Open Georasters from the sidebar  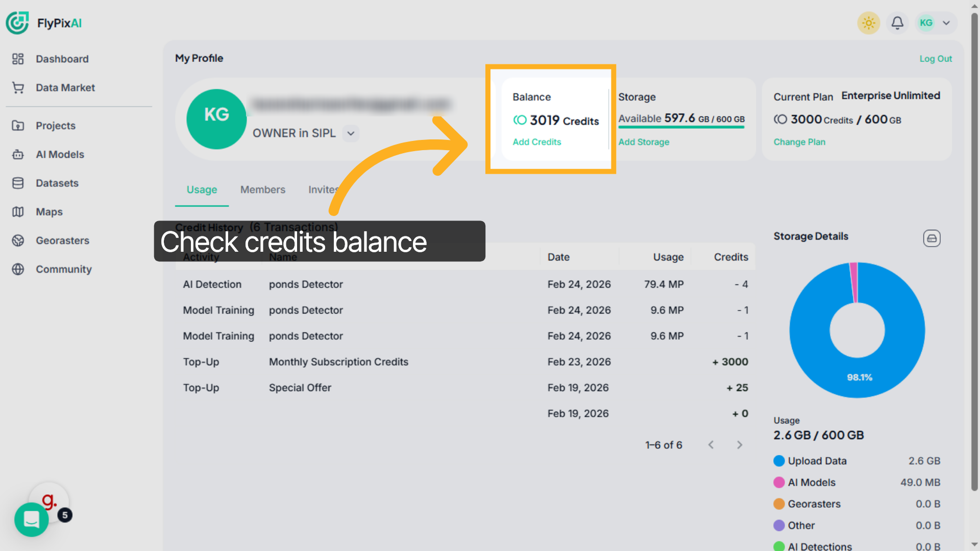pos(62,240)
